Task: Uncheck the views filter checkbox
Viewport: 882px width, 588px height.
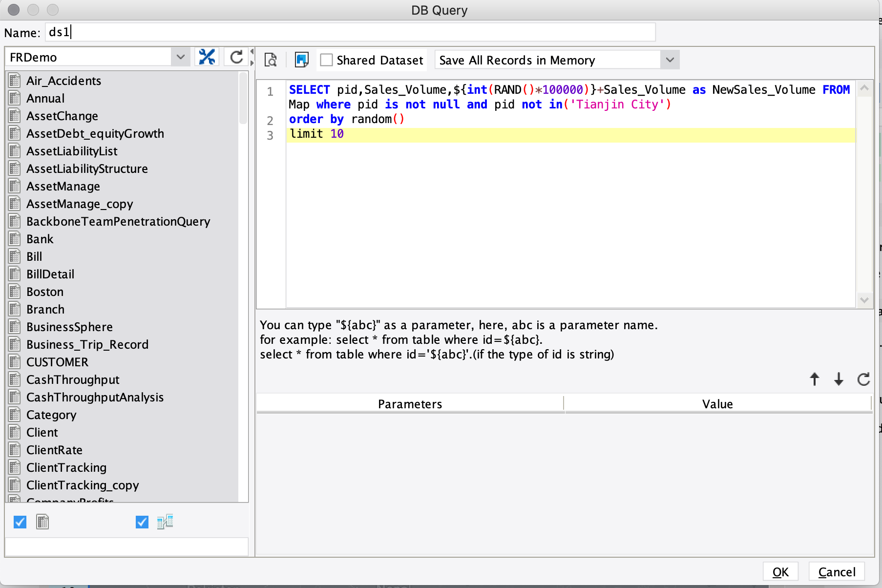Action: coord(142,522)
